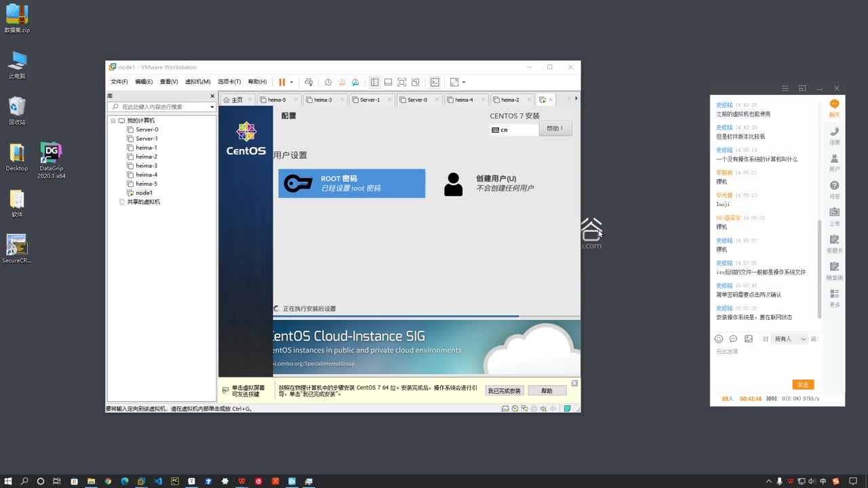Click the 聊天 chat icon in the sidebar

tap(835, 108)
